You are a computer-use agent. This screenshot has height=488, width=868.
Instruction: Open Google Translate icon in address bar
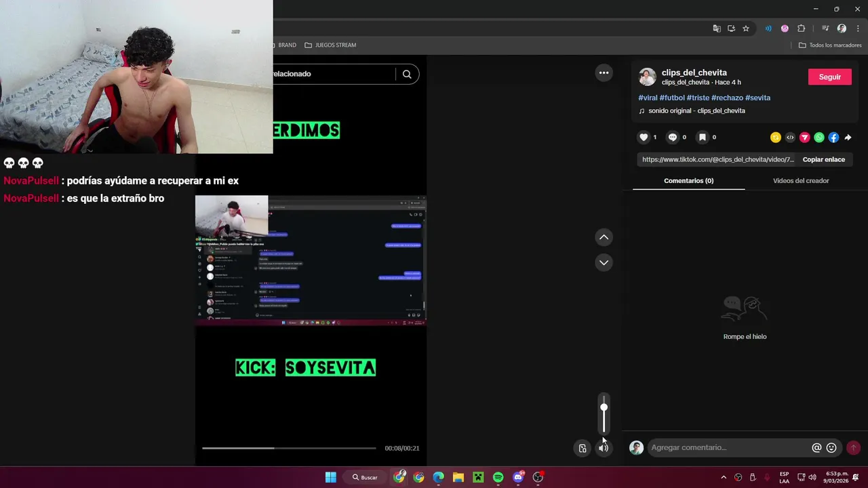click(717, 28)
